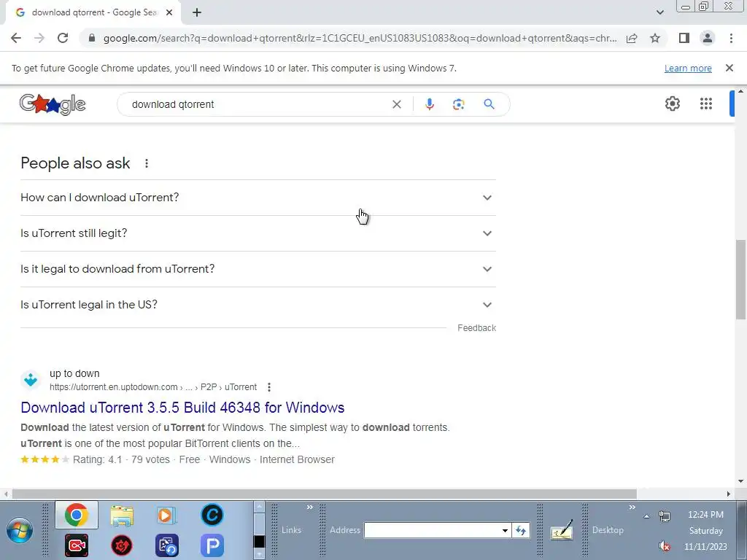Open blue P taskbar application

pyautogui.click(x=212, y=545)
